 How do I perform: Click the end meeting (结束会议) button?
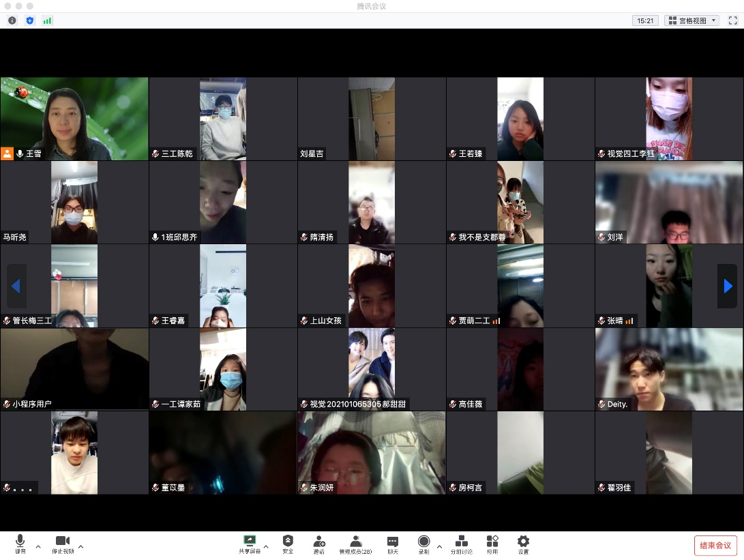point(715,545)
